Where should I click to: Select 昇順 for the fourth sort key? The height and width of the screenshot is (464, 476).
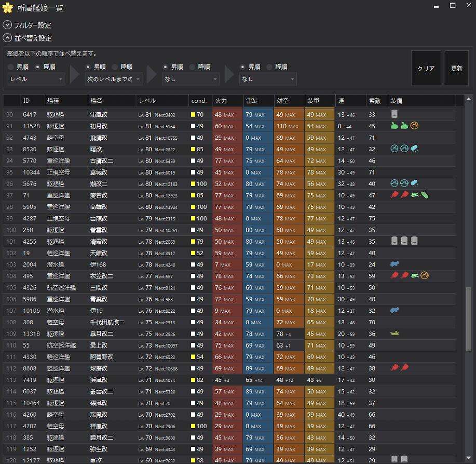pyautogui.click(x=251, y=67)
